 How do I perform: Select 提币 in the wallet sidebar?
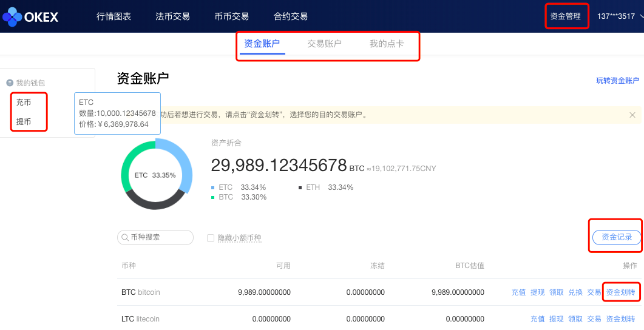click(x=24, y=122)
